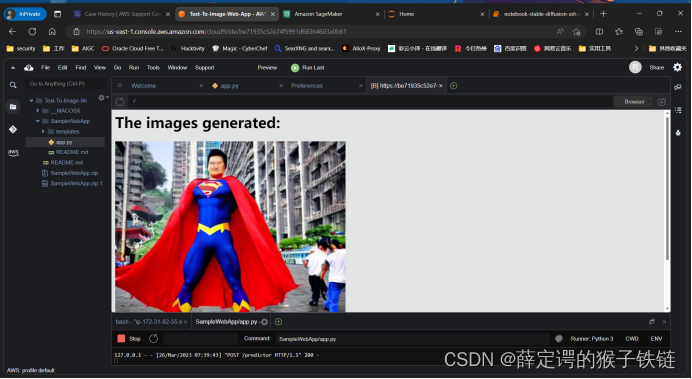Screen dimensions: 692x379
Task: Open the Environment file tree sidebar icon
Action: click(13, 107)
